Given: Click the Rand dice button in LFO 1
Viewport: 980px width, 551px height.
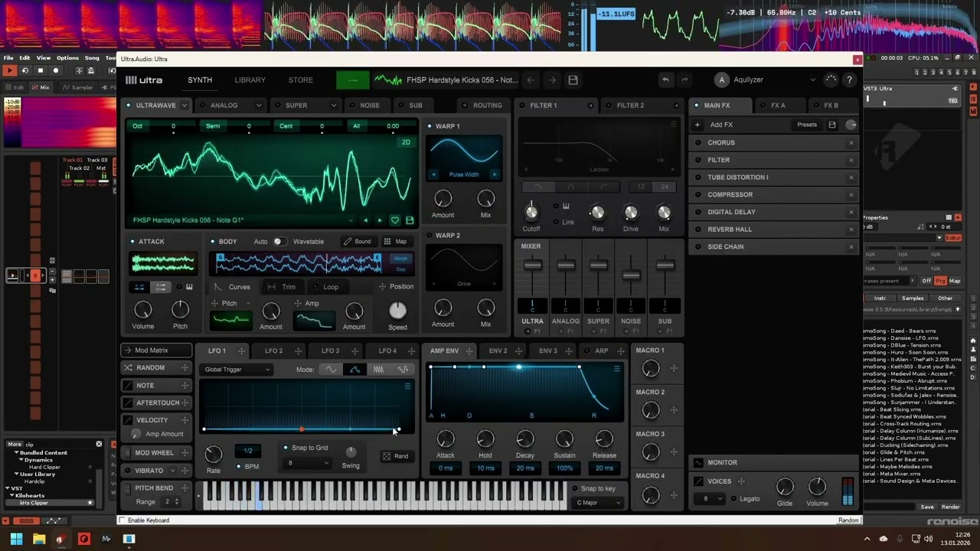Looking at the screenshot, I should click(x=395, y=456).
